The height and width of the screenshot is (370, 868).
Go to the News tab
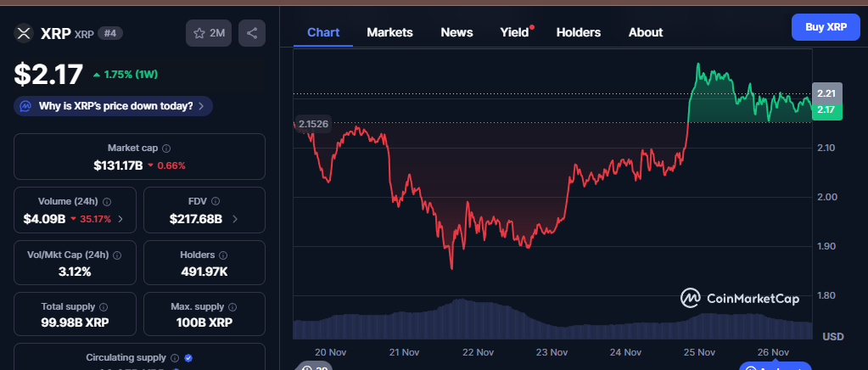(456, 32)
